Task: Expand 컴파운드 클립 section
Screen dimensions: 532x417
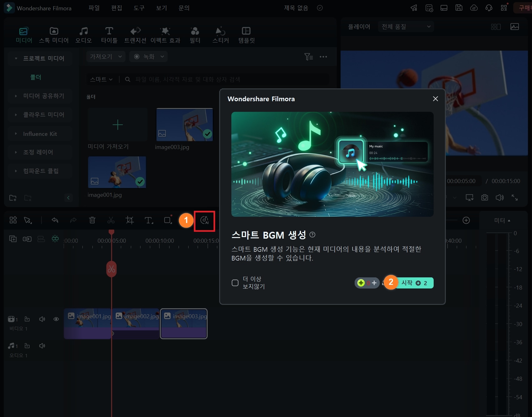Action: pyautogui.click(x=16, y=171)
